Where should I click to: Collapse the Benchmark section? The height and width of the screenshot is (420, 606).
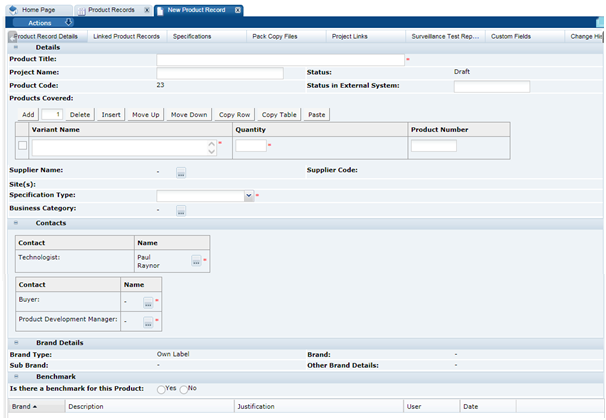click(16, 376)
